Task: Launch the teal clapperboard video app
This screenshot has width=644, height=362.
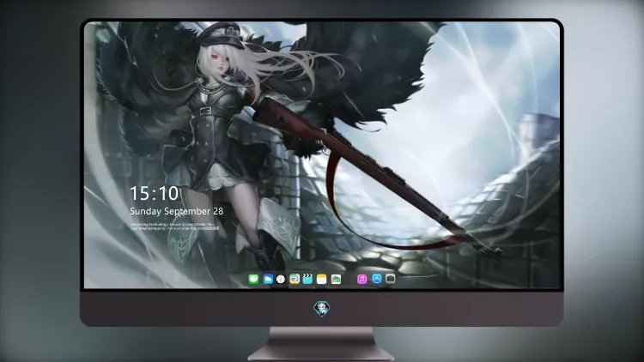Action: pyautogui.click(x=307, y=279)
